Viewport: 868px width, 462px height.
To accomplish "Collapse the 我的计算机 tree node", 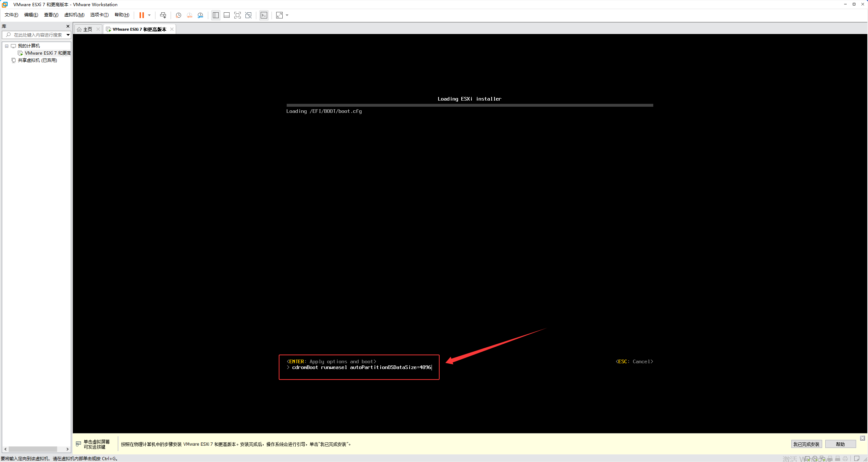I will point(7,46).
